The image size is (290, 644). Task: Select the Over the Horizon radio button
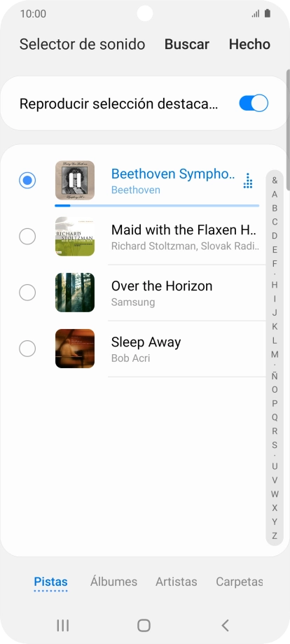[27, 293]
